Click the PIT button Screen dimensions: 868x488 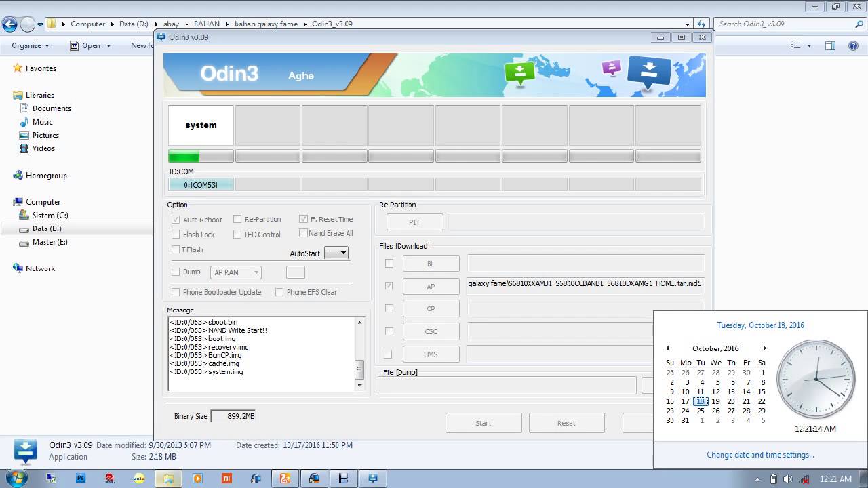pyautogui.click(x=414, y=222)
